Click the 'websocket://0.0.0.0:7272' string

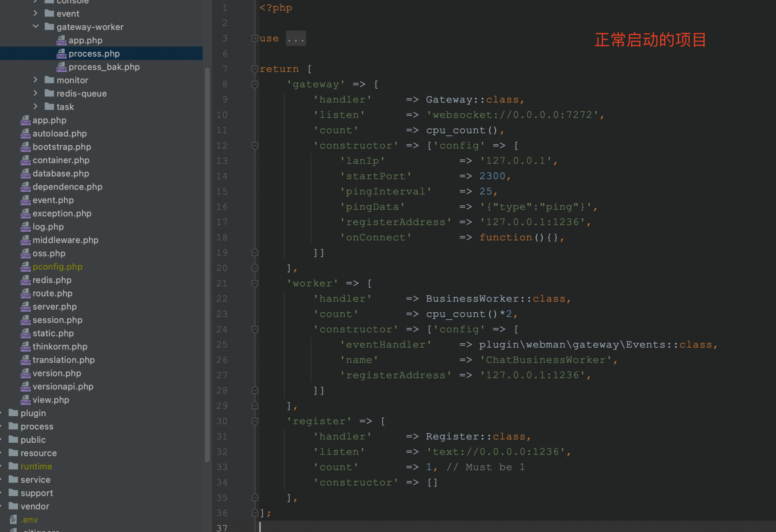513,115
